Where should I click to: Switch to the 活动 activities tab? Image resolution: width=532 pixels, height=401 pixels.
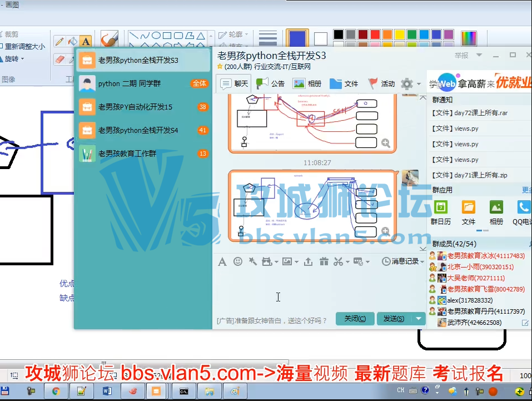click(381, 83)
